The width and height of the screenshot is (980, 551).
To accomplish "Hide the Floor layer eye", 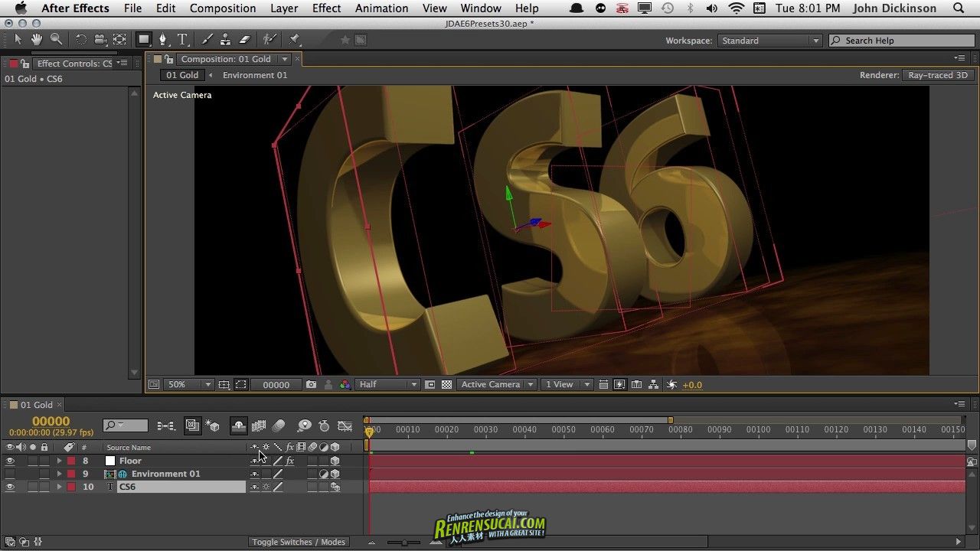I will coord(10,461).
